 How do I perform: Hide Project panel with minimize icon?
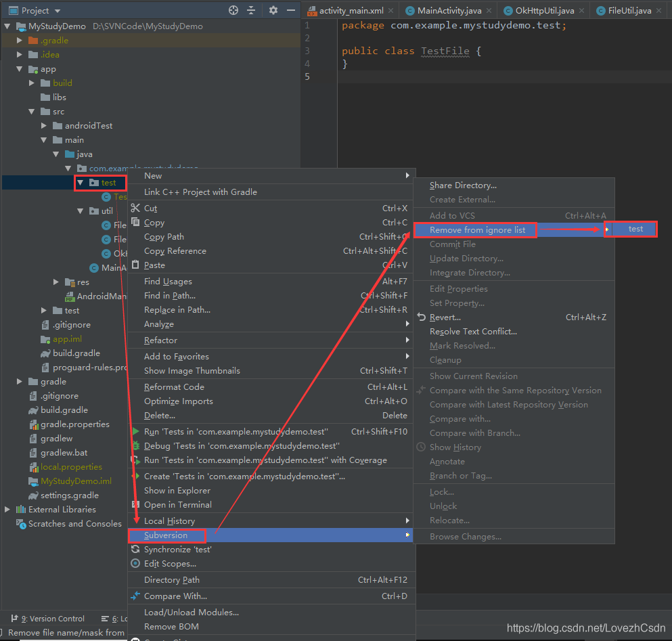(x=291, y=10)
